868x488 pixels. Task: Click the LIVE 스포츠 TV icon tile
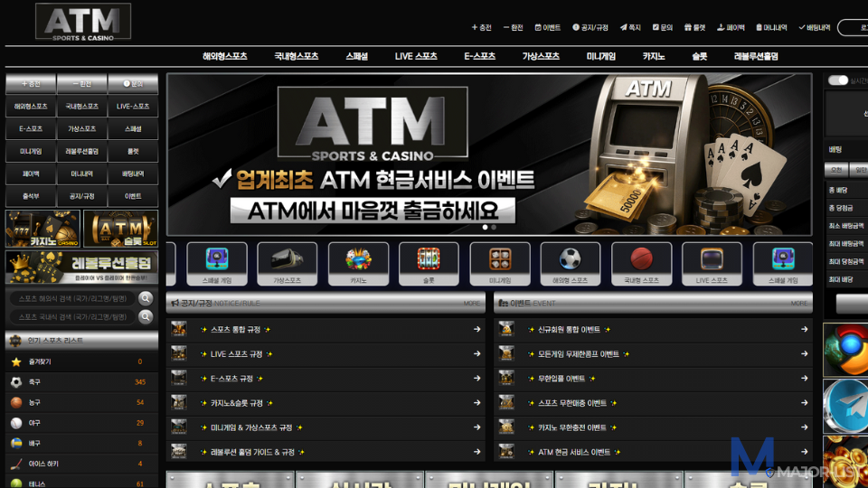[x=712, y=263]
